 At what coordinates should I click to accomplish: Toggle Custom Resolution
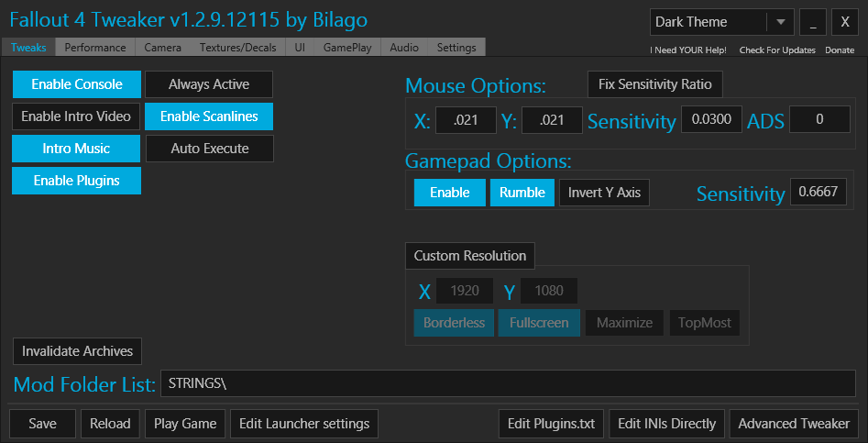[x=470, y=256]
